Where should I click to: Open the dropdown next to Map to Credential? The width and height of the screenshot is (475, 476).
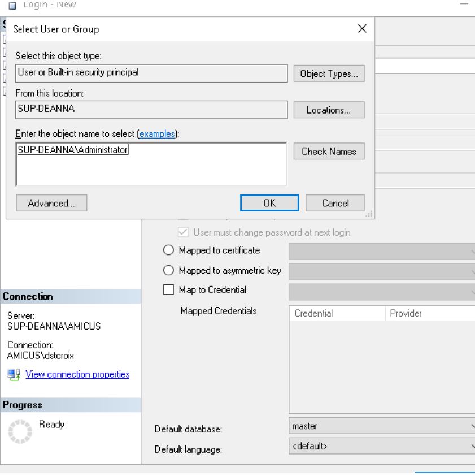(382, 291)
